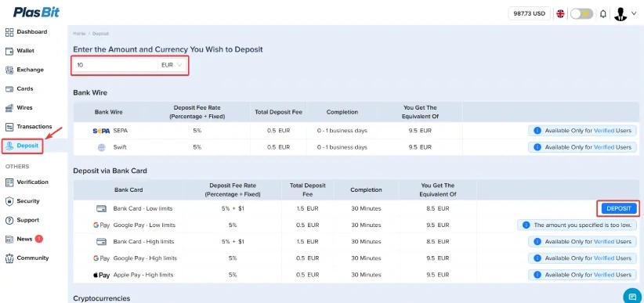The image size is (644, 303).
Task: Select Security in the sidebar
Action: pyautogui.click(x=28, y=201)
